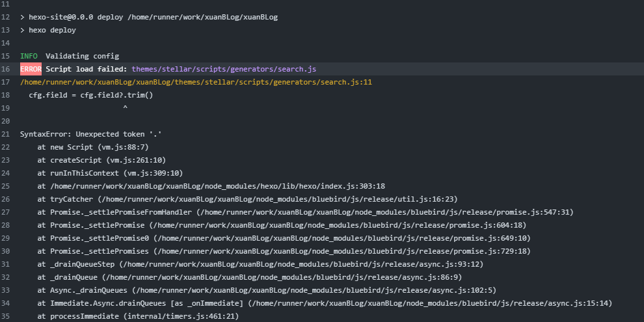Click the 'SyntaxError: Unexpected token' message

tap(90, 134)
